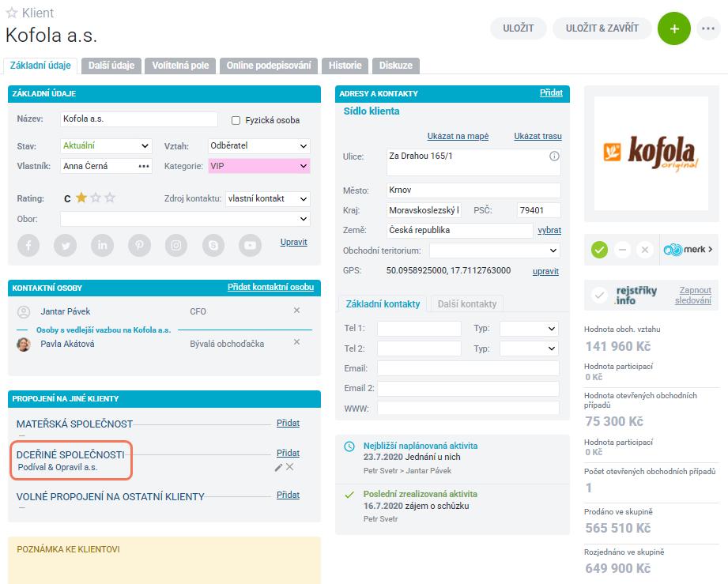The width and height of the screenshot is (728, 584).
Task: Click the green checkmark status icon
Action: click(x=599, y=250)
